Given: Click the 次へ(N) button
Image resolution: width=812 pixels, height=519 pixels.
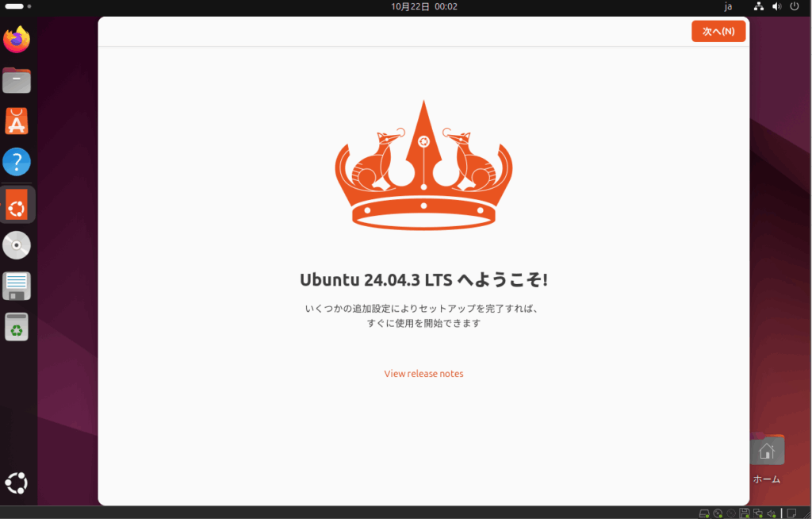Looking at the screenshot, I should [718, 32].
